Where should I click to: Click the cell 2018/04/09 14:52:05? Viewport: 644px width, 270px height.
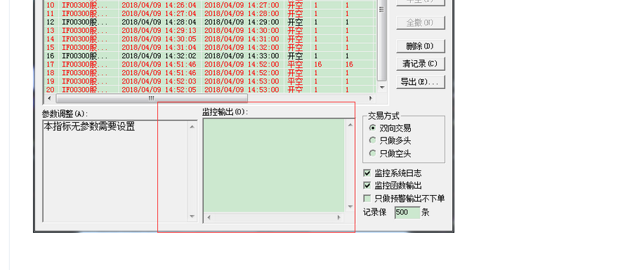159,90
